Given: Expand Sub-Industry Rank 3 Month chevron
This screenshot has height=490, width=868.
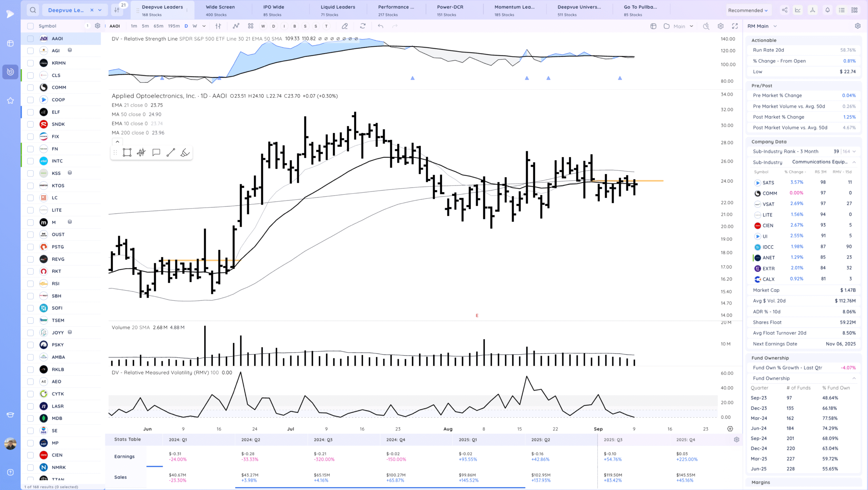Looking at the screenshot, I should [x=854, y=152].
